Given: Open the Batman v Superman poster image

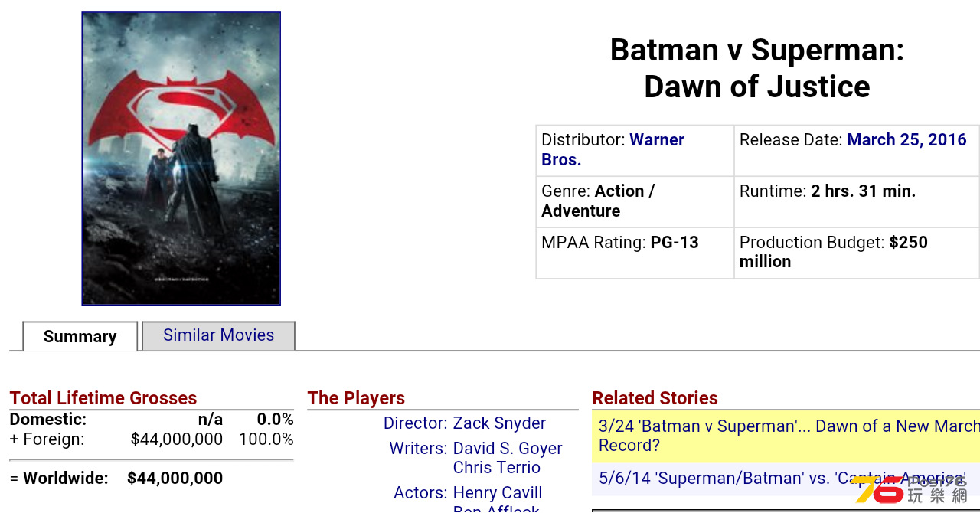Looking at the screenshot, I should (181, 158).
